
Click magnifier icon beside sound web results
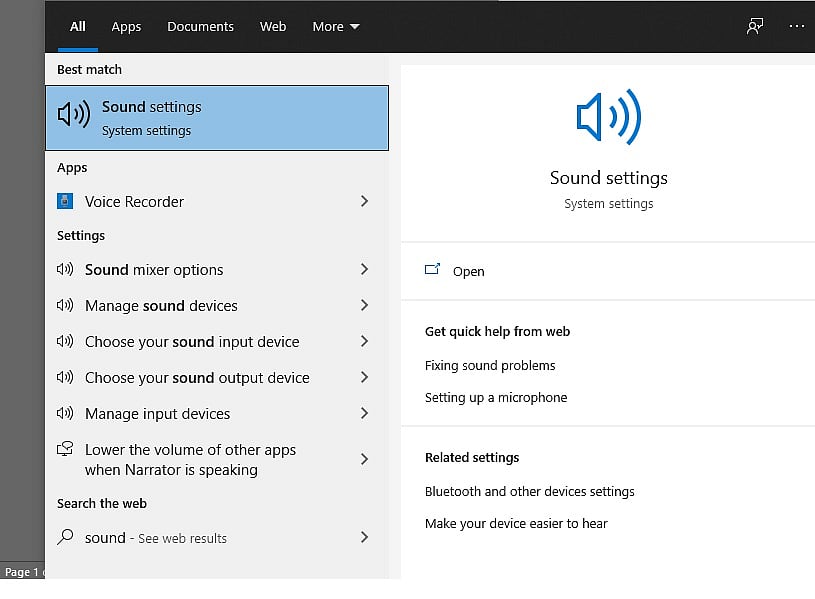point(65,537)
